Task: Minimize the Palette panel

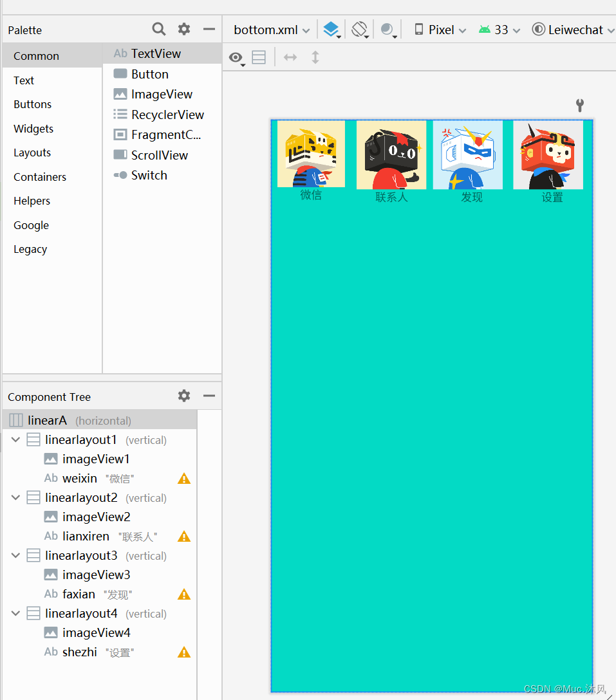Action: (209, 30)
